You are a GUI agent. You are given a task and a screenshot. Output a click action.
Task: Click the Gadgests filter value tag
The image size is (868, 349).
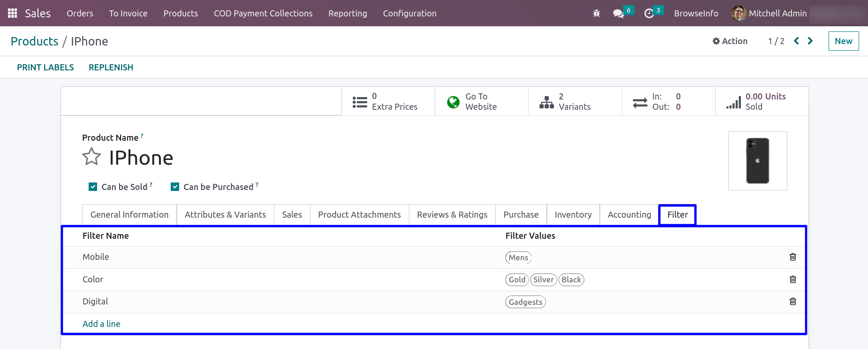(525, 302)
